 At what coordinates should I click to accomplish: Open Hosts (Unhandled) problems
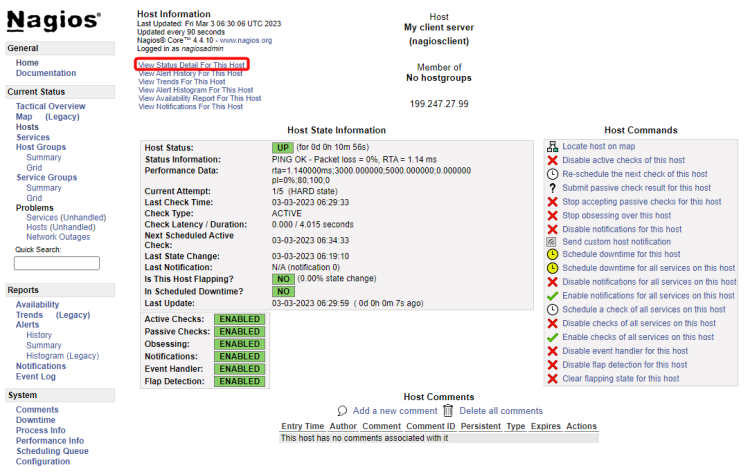(x=61, y=227)
